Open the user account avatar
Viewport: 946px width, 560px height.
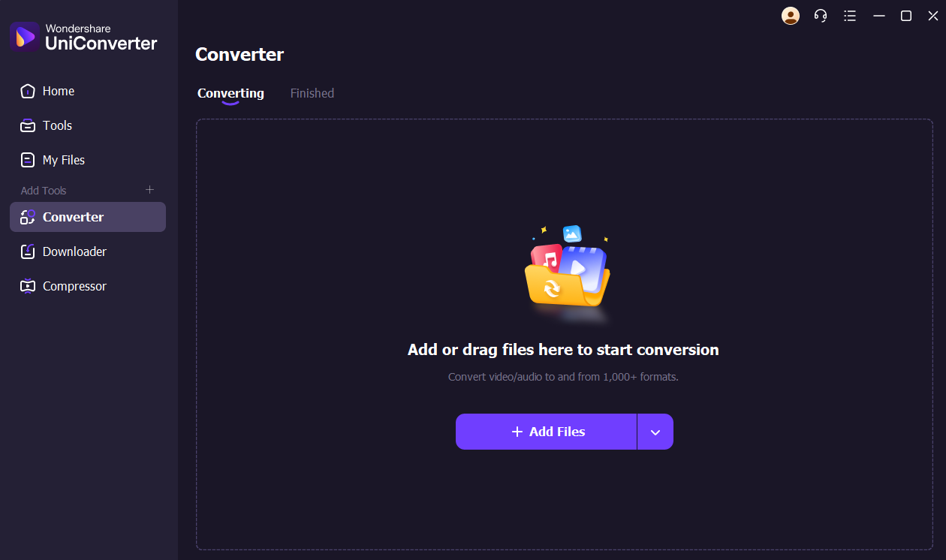[x=791, y=16]
